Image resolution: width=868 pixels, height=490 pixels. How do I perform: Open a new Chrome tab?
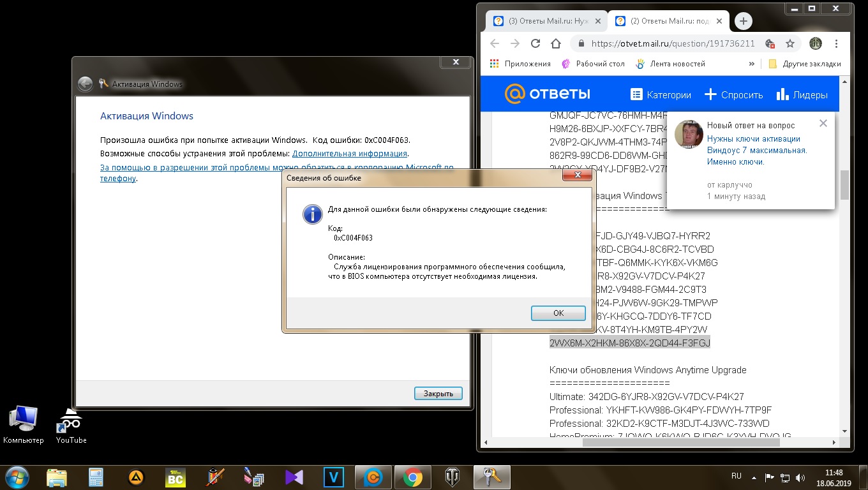tap(743, 21)
